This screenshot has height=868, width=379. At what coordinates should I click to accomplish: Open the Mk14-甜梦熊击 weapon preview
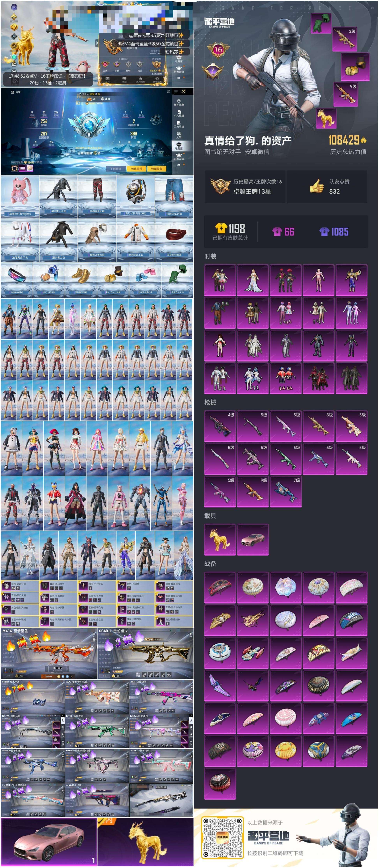tap(162, 731)
